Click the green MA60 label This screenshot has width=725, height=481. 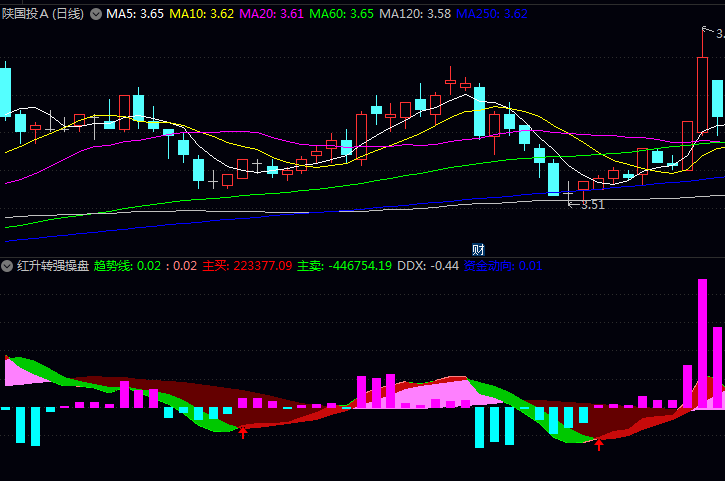[342, 14]
